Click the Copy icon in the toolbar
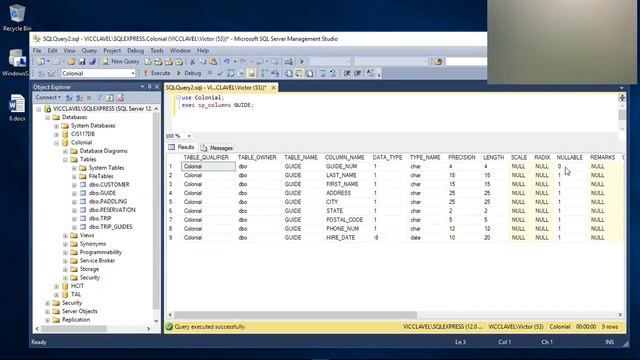The image size is (640, 360). click(x=203, y=61)
